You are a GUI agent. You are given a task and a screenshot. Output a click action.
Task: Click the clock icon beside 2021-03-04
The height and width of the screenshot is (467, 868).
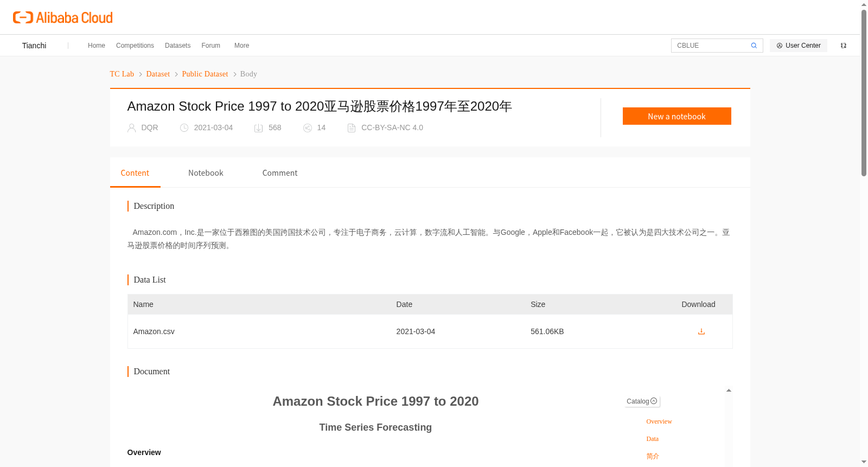coord(184,128)
